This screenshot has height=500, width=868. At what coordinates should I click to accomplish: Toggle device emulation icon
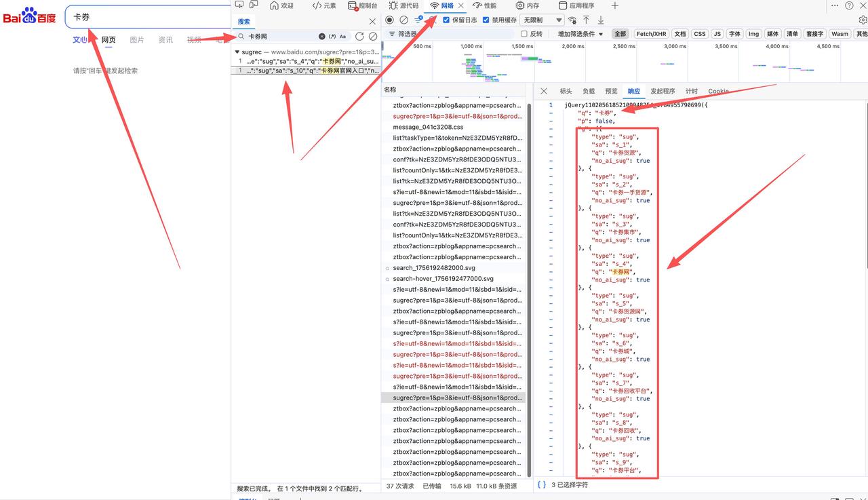coord(254,5)
